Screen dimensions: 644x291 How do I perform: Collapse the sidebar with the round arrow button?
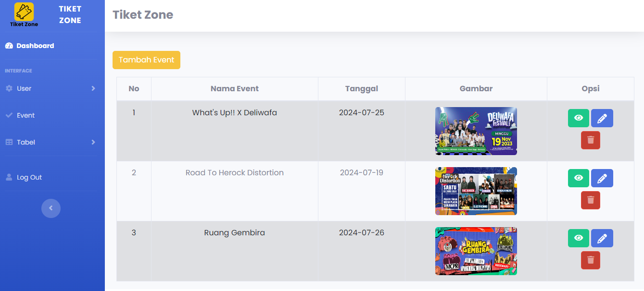(51, 208)
